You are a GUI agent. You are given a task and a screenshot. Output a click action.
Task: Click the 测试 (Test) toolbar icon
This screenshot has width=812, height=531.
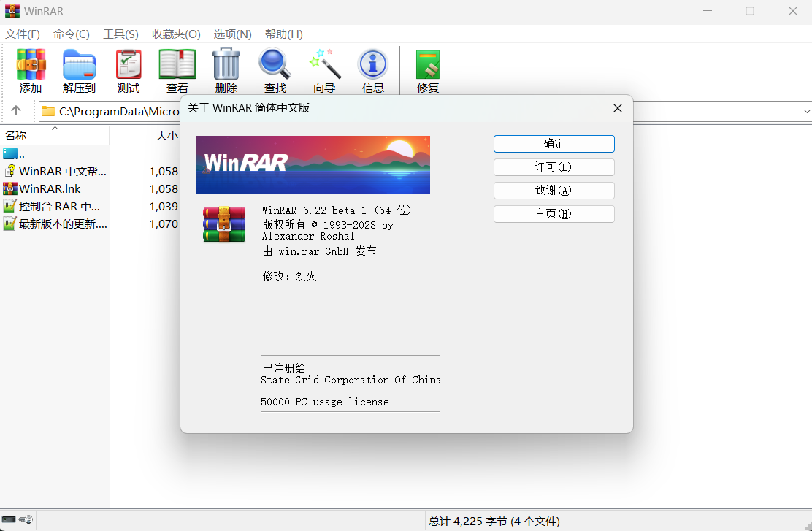click(x=129, y=66)
